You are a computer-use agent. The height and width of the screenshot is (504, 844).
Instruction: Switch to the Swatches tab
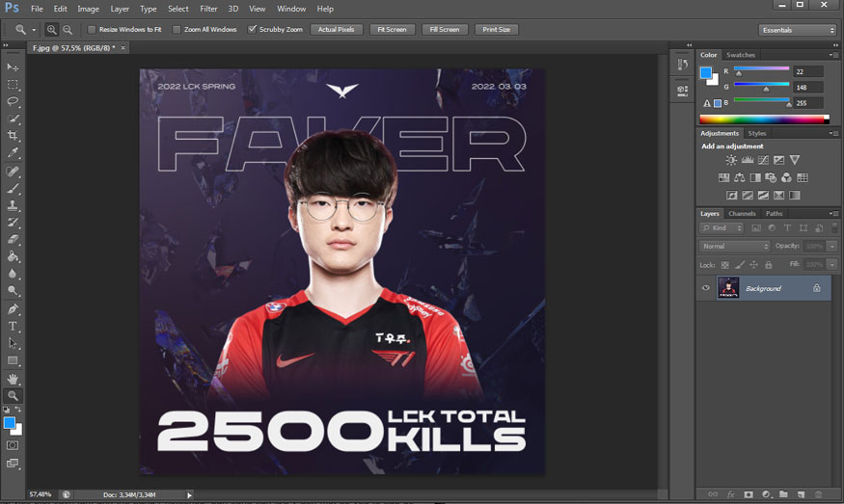tap(741, 55)
